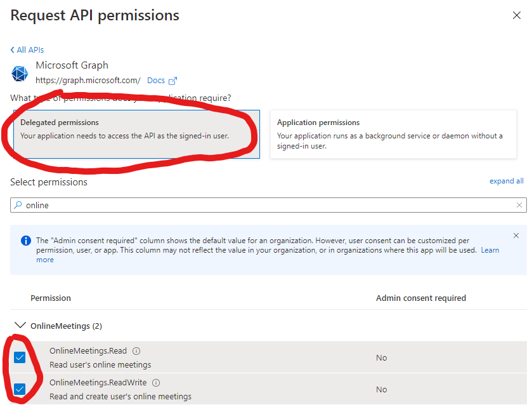Click the Admin consent required column header
The height and width of the screenshot is (412, 532).
click(x=420, y=298)
